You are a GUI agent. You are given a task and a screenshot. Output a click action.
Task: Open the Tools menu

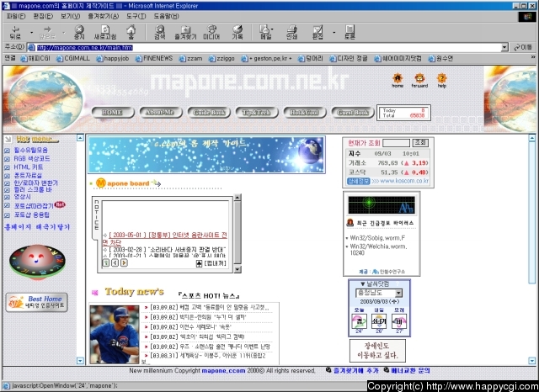click(x=136, y=16)
